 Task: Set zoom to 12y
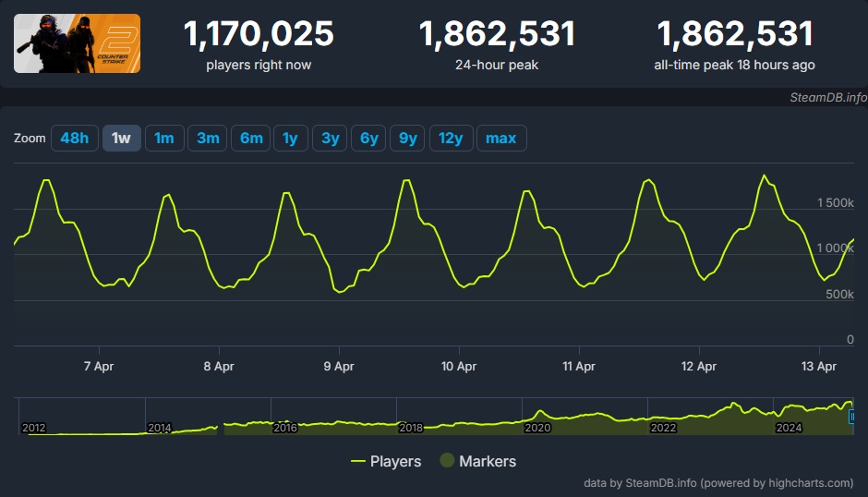pyautogui.click(x=450, y=139)
